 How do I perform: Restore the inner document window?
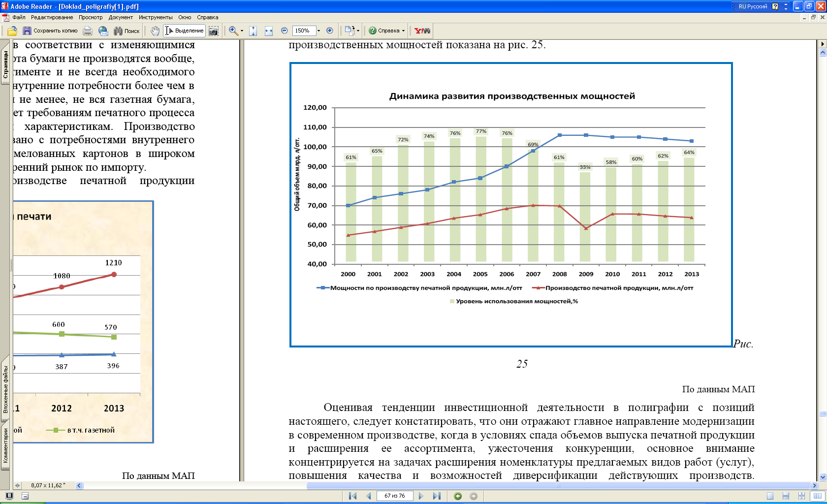(814, 17)
